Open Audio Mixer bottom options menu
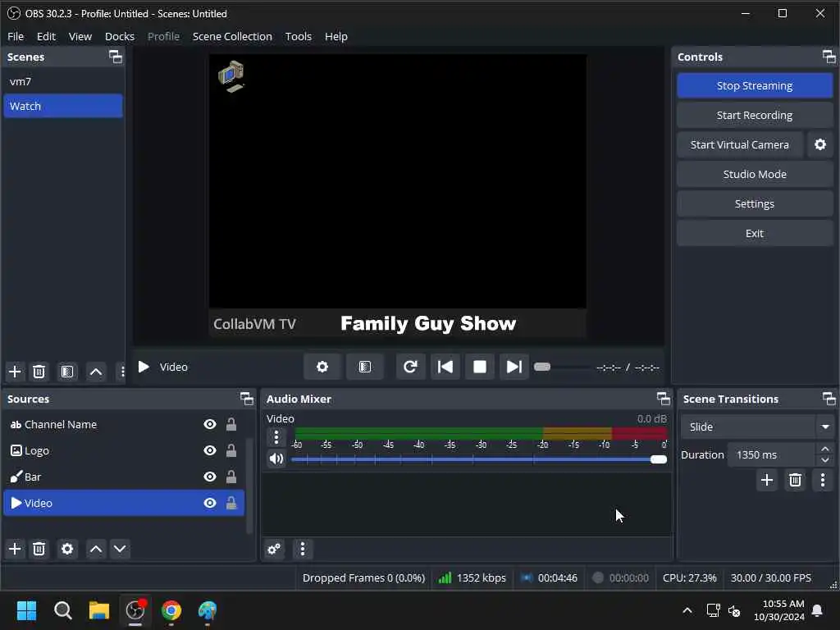Image resolution: width=840 pixels, height=630 pixels. point(303,549)
